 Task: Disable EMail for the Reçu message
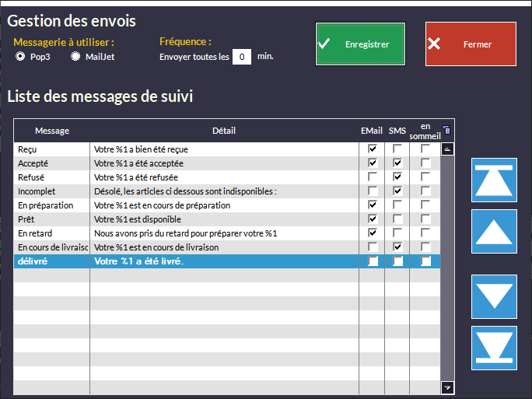click(373, 149)
